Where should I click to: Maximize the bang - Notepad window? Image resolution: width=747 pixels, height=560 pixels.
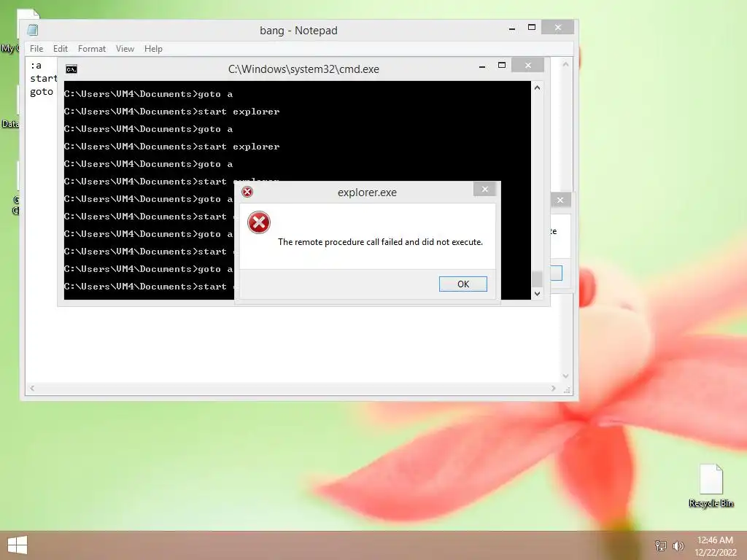[532, 28]
